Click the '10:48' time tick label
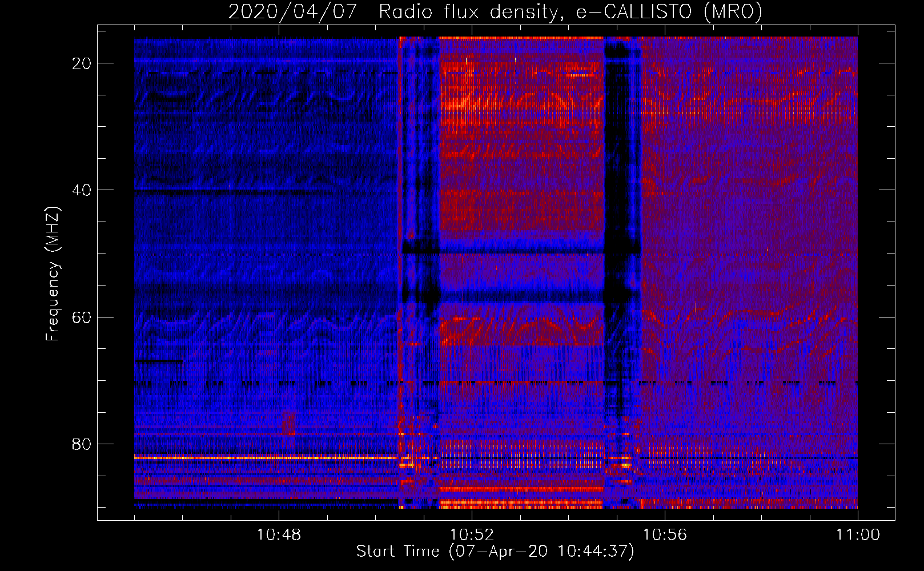The width and height of the screenshot is (924, 571). pyautogui.click(x=279, y=535)
